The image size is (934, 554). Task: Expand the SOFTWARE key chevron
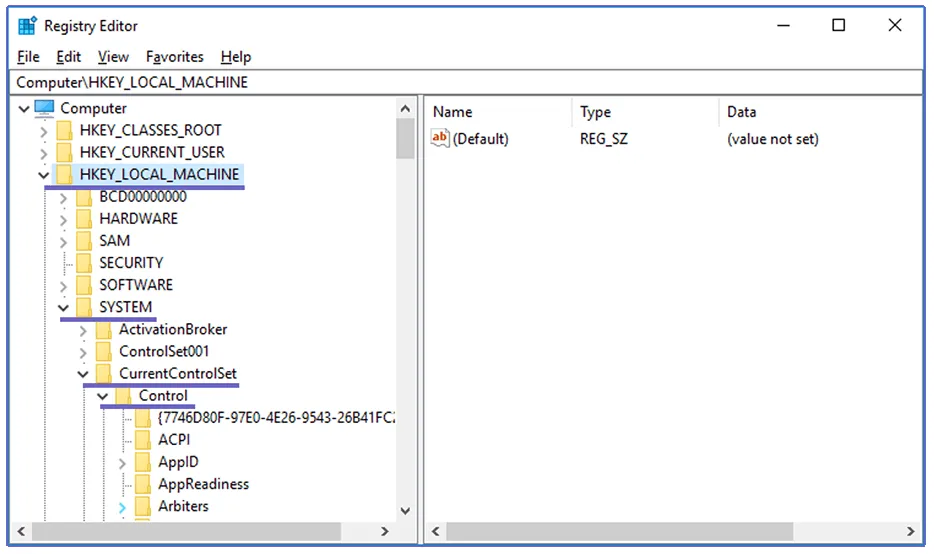pyautogui.click(x=63, y=286)
